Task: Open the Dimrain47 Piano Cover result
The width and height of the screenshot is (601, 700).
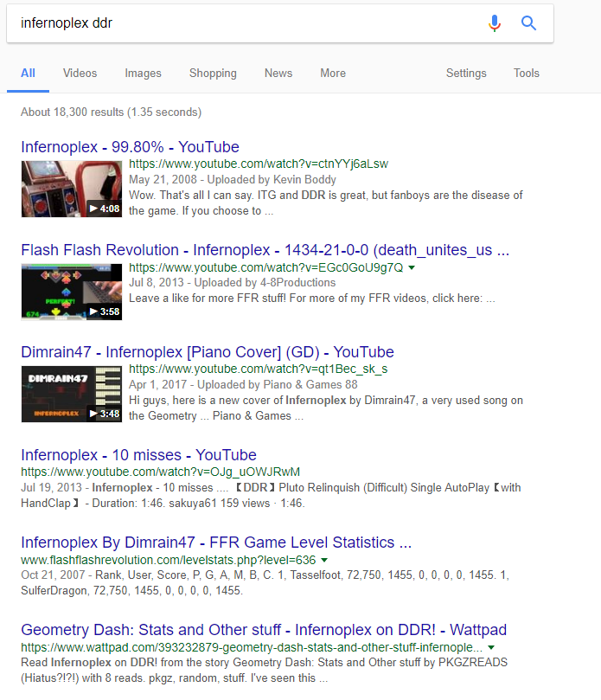Action: click(x=208, y=352)
